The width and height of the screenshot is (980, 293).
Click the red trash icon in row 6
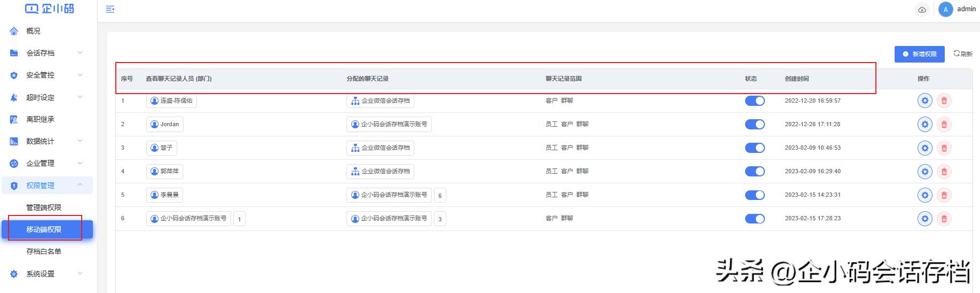pos(944,219)
